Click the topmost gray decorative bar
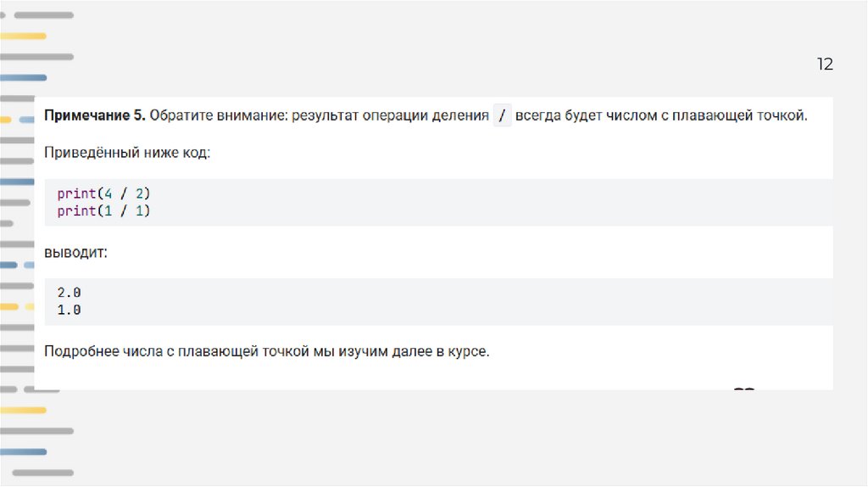Viewport: 868px width, 487px height. click(42, 15)
